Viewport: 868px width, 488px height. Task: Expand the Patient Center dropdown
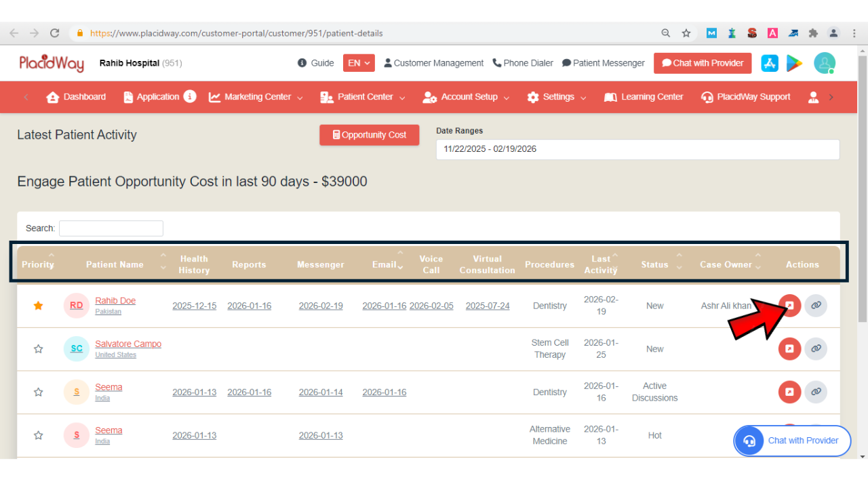363,97
